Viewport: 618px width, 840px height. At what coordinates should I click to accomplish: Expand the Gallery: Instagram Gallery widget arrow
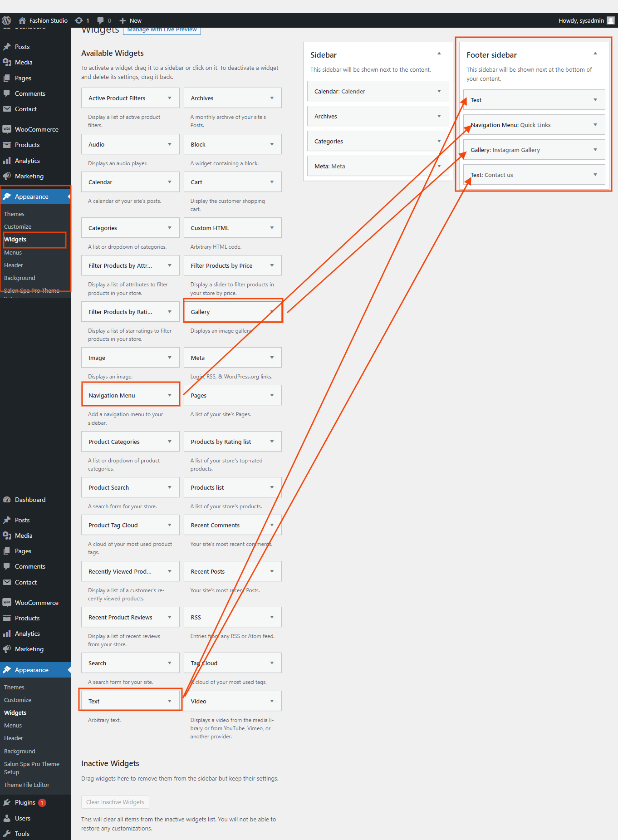595,150
